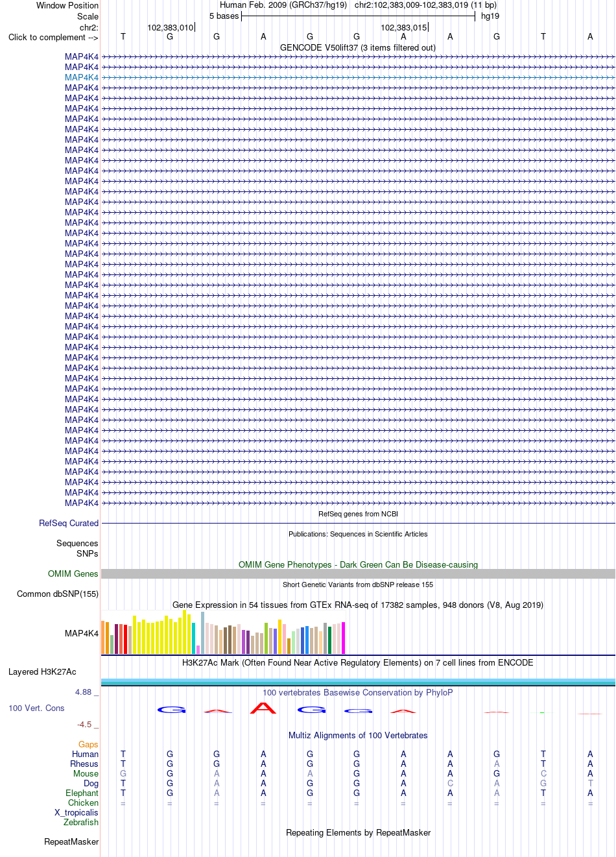Image resolution: width=616 pixels, height=857 pixels.
Task: Open the RefSeq Curated track label
Action: [69, 524]
